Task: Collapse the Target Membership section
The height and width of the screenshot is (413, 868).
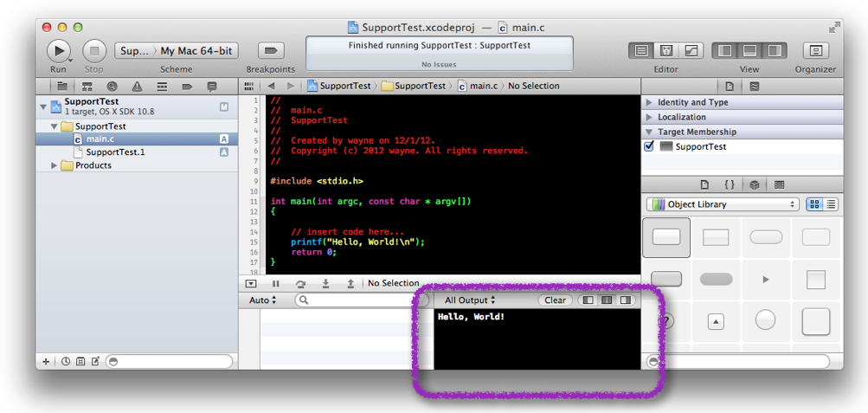Action: [649, 132]
